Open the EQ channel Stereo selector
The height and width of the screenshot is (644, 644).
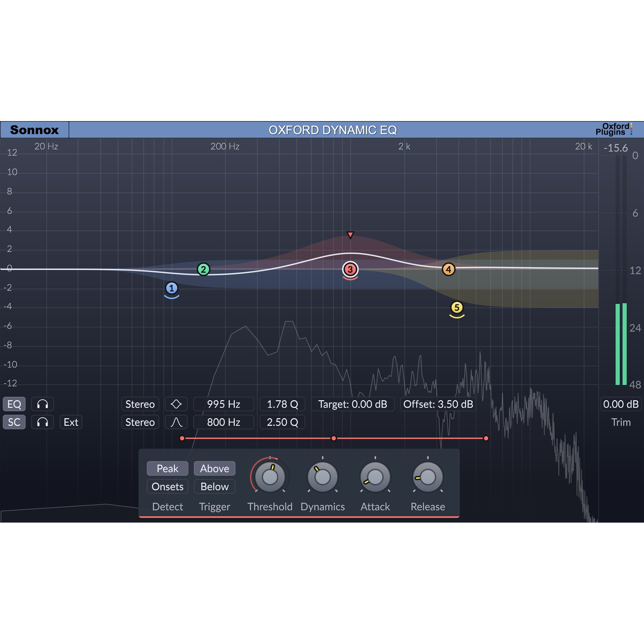[140, 404]
